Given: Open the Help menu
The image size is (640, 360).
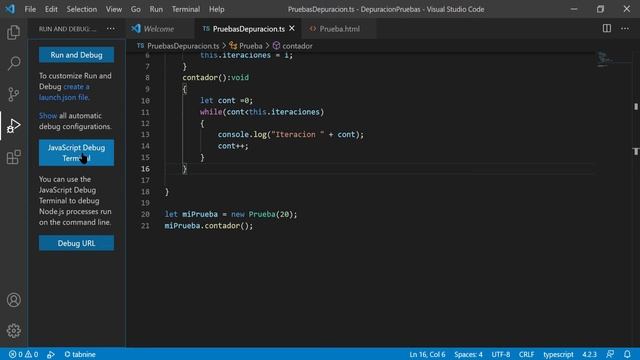Looking at the screenshot, I should tap(217, 9).
